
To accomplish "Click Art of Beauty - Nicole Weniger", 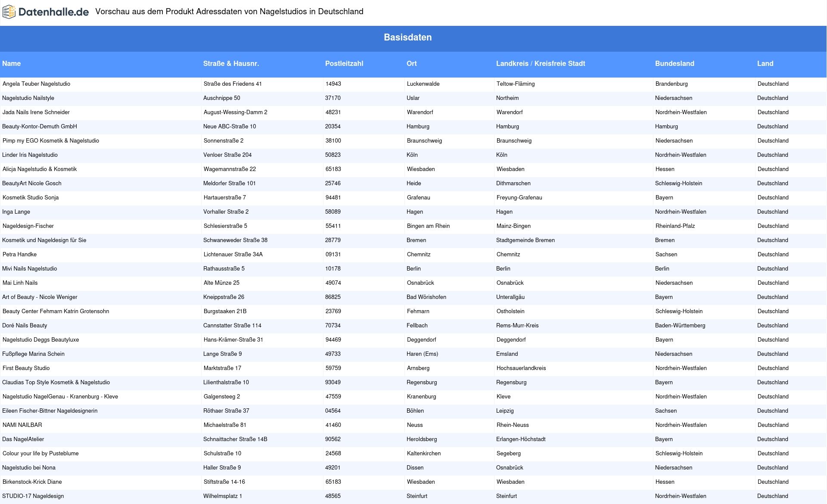I will (40, 297).
